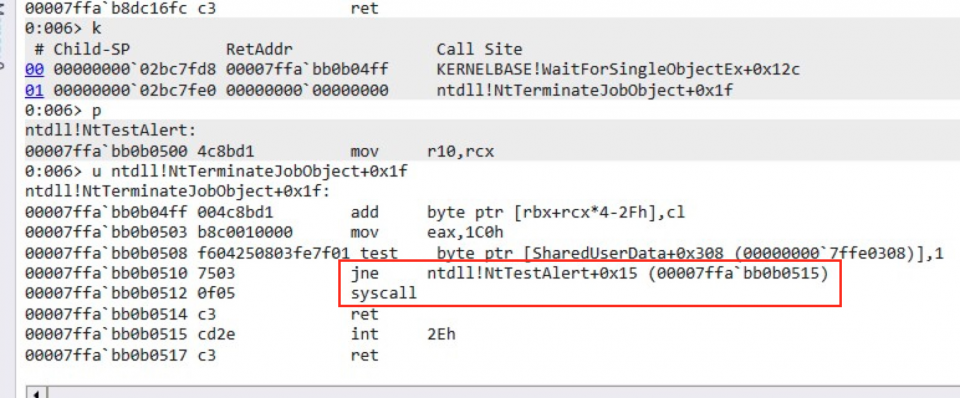
Task: Click the horizontal scrollbar left arrow
Action: click(x=36, y=393)
